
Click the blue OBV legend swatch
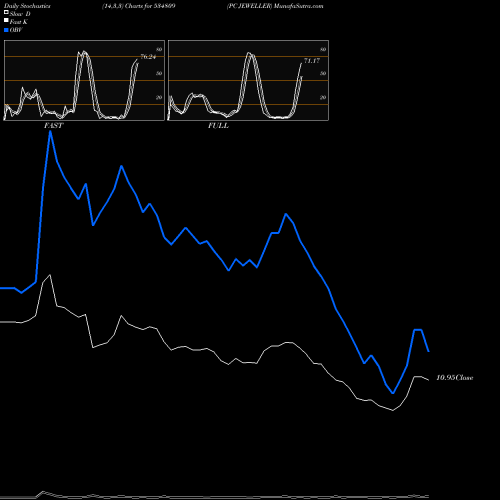[6, 30]
